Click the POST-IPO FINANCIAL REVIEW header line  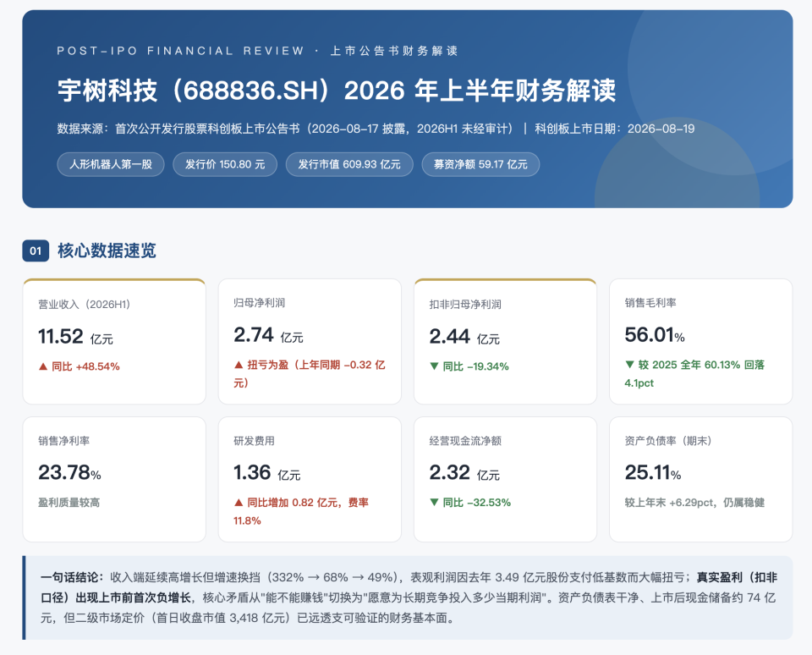pos(257,51)
